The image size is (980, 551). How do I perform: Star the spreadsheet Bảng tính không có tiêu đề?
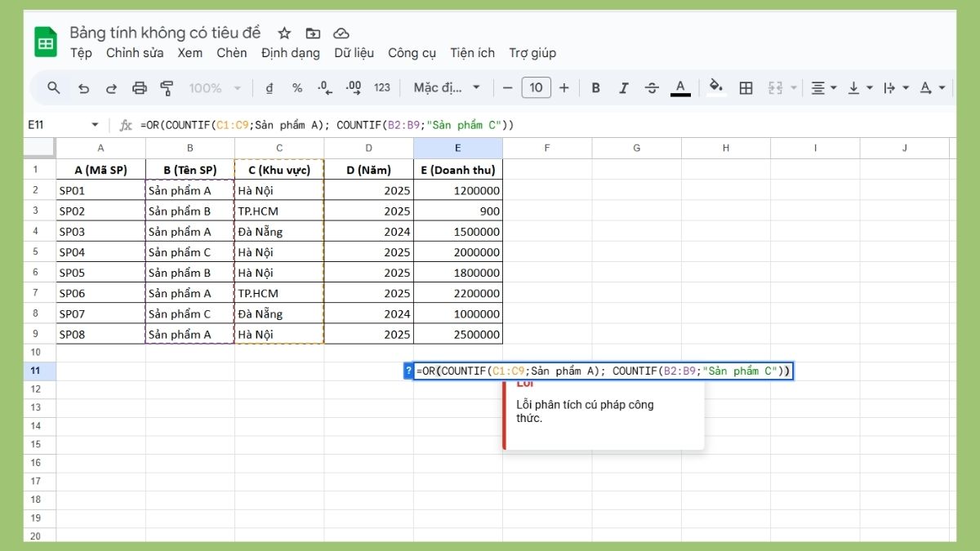[283, 33]
